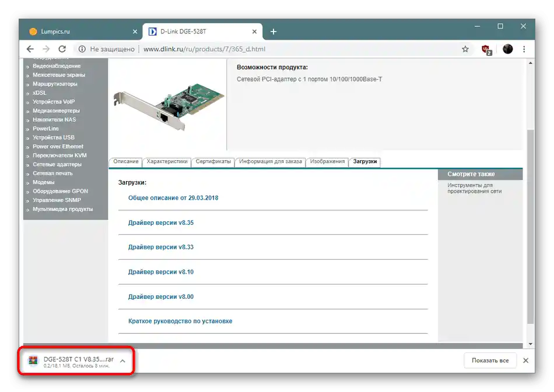The width and height of the screenshot is (554, 392).
Task: Switch to the Изображения tab
Action: (x=327, y=161)
